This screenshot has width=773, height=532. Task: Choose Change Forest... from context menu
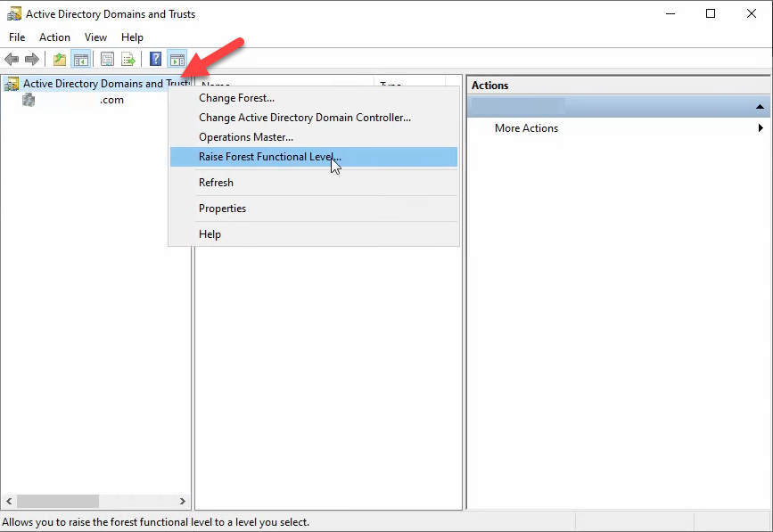pos(314,98)
